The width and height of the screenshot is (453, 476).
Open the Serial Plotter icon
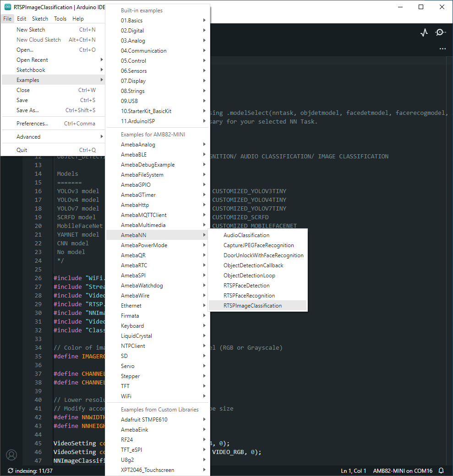424,32
